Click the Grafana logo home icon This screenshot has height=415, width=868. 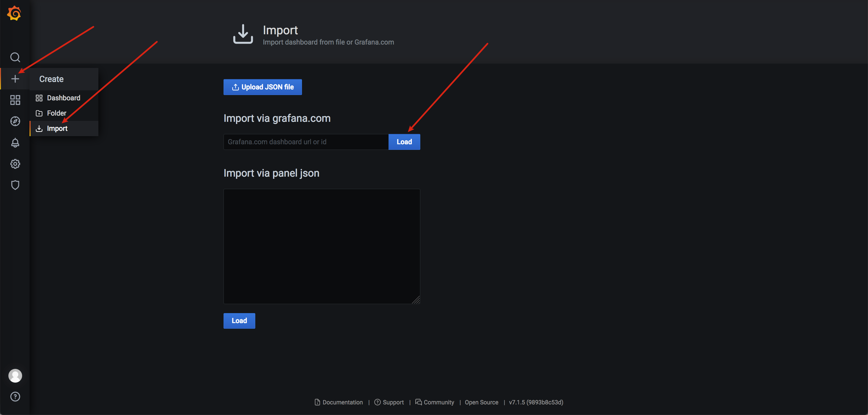click(x=14, y=13)
